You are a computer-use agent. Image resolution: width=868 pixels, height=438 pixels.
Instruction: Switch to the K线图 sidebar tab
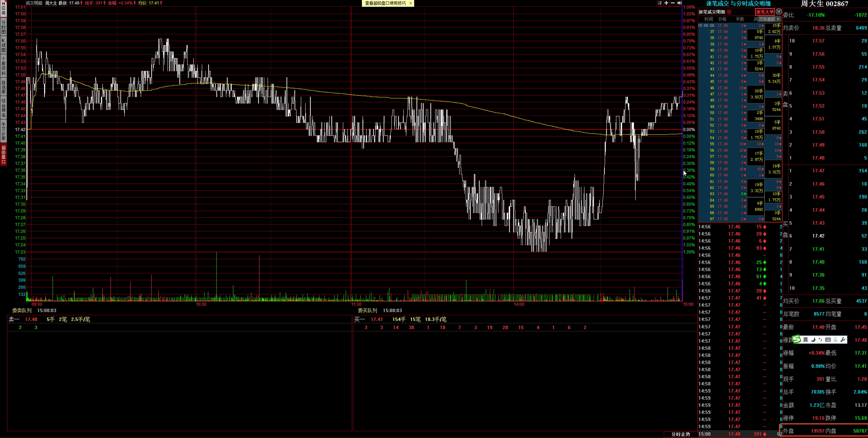click(3, 45)
